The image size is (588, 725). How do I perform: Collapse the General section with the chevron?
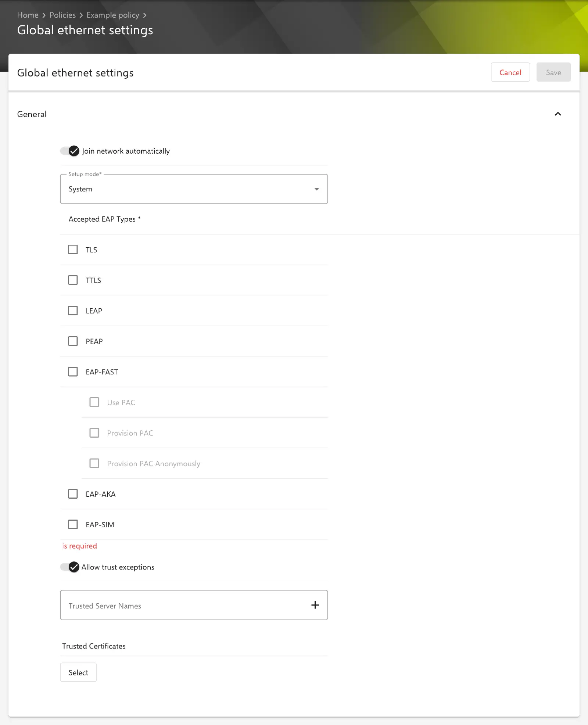[x=557, y=114]
